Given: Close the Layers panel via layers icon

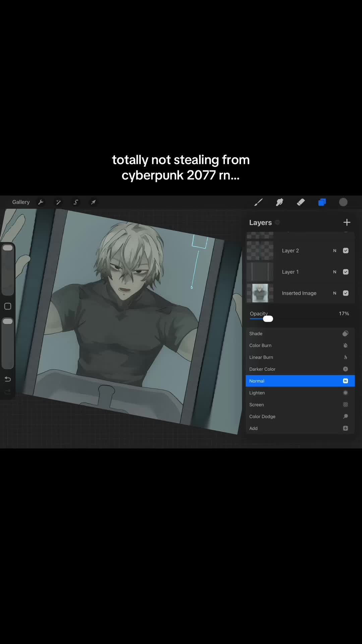Looking at the screenshot, I should point(322,202).
